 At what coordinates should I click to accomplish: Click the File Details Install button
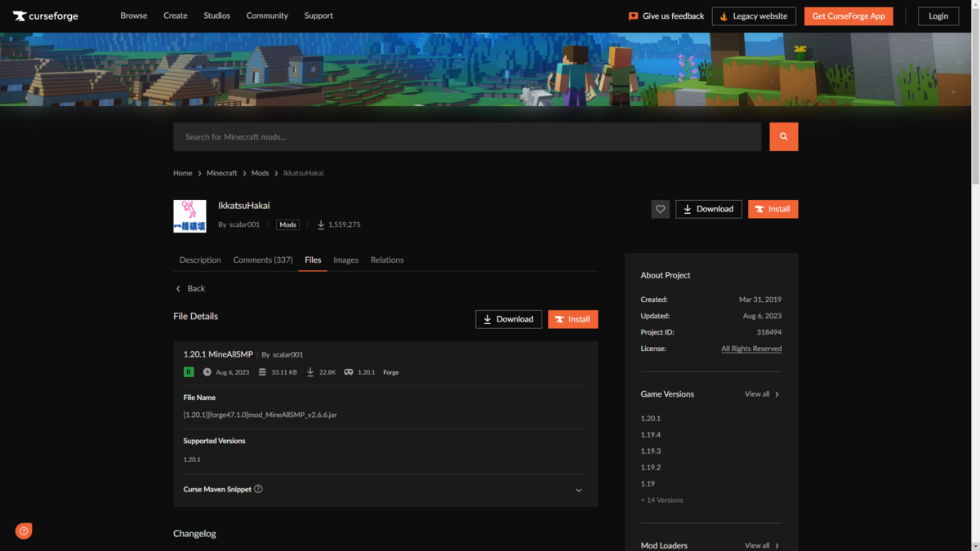[572, 319]
